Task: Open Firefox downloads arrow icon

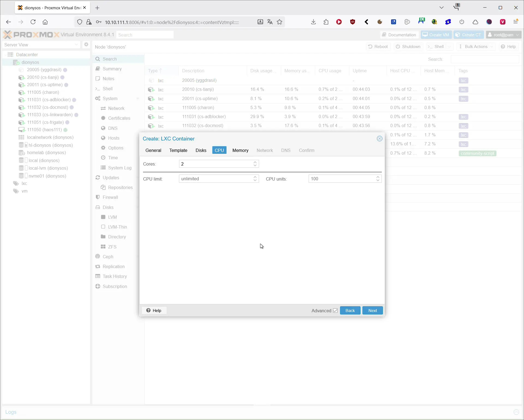Action: point(313,22)
